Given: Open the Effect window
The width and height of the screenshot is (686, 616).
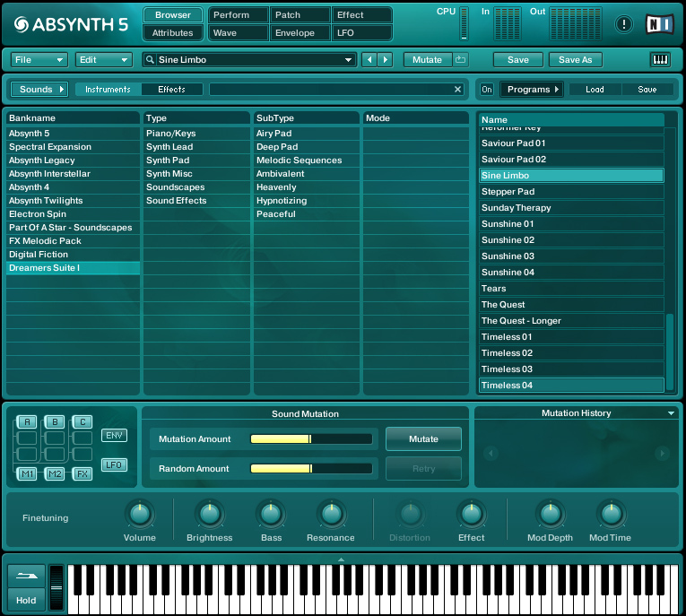Looking at the screenshot, I should click(x=361, y=15).
